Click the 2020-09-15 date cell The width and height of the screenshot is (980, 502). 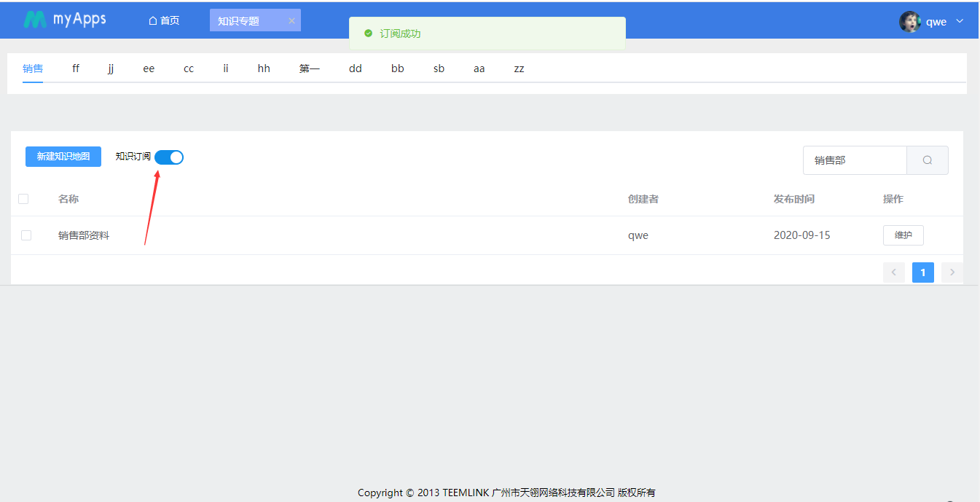802,235
